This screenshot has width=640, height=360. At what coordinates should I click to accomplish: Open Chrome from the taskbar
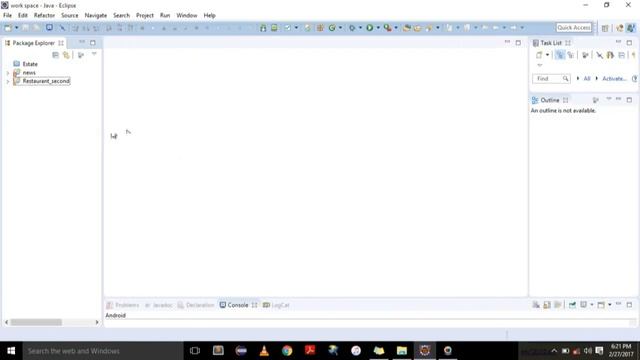coord(287,351)
